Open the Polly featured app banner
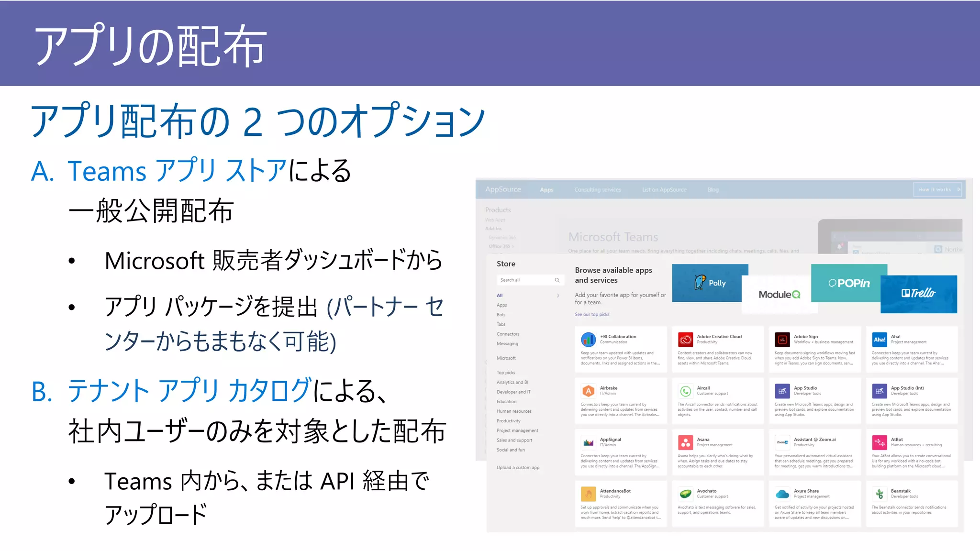 (710, 283)
